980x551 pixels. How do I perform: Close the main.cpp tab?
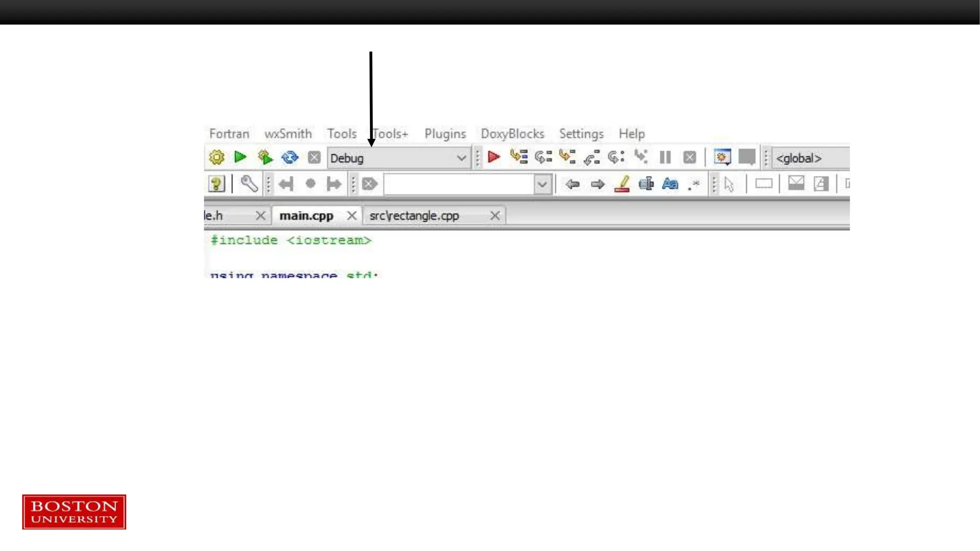[352, 216]
